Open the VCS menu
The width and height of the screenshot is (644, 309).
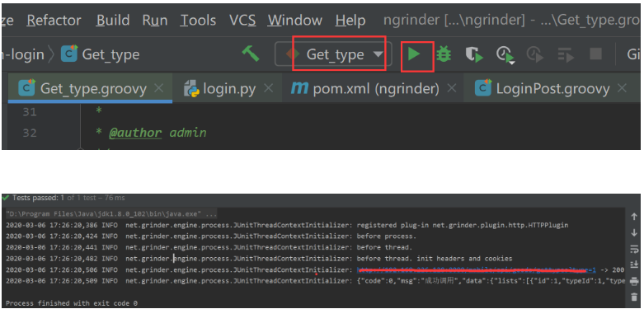pyautogui.click(x=242, y=20)
